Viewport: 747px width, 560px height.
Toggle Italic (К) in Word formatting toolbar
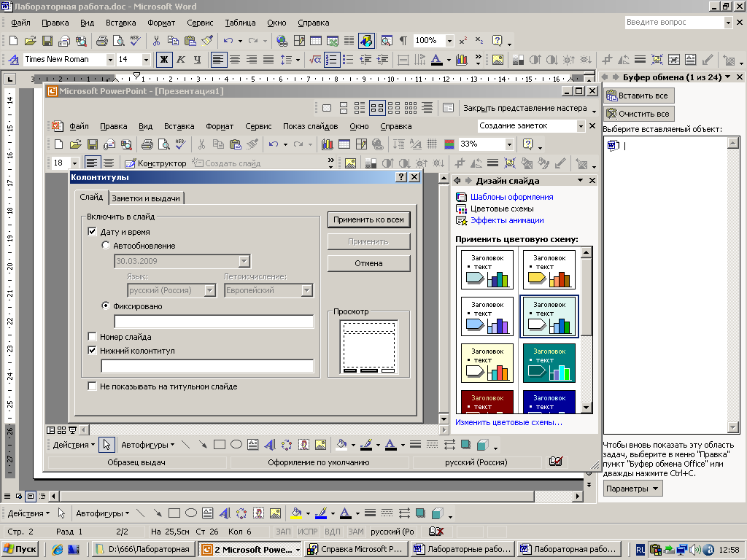(181, 60)
